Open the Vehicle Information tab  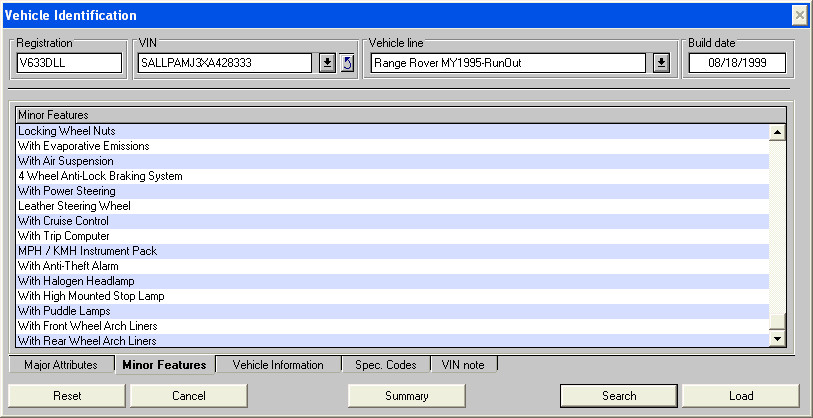pyautogui.click(x=278, y=365)
